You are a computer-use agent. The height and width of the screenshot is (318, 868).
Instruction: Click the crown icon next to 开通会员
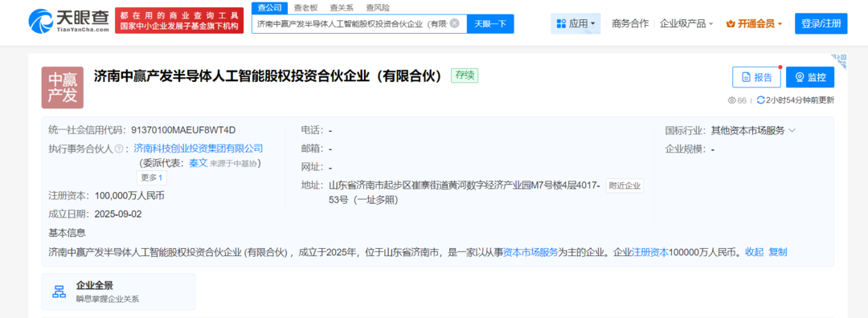(730, 24)
